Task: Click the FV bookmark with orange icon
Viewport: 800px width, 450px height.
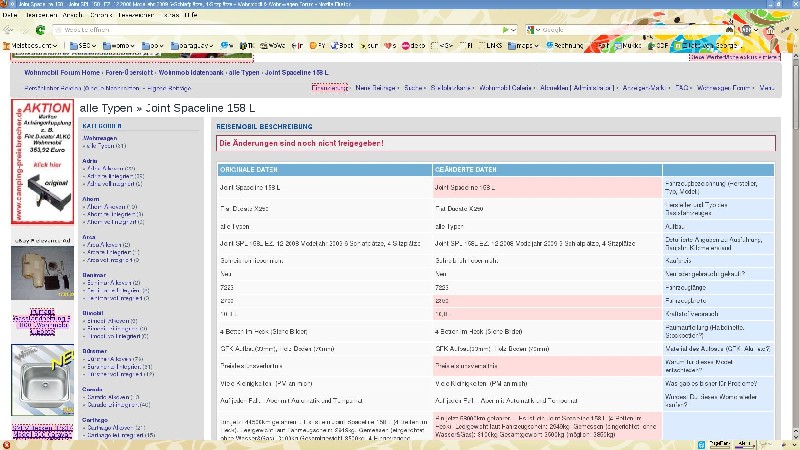Action: pos(317,45)
